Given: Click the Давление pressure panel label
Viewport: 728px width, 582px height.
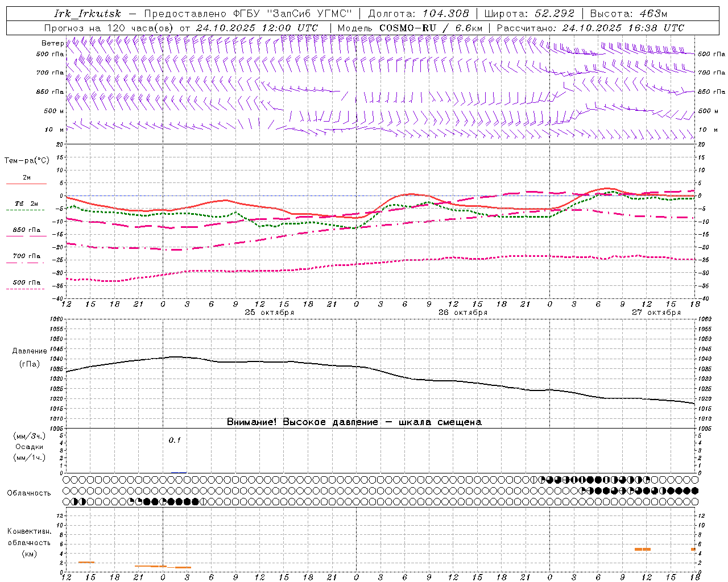Looking at the screenshot, I should pos(30,351).
